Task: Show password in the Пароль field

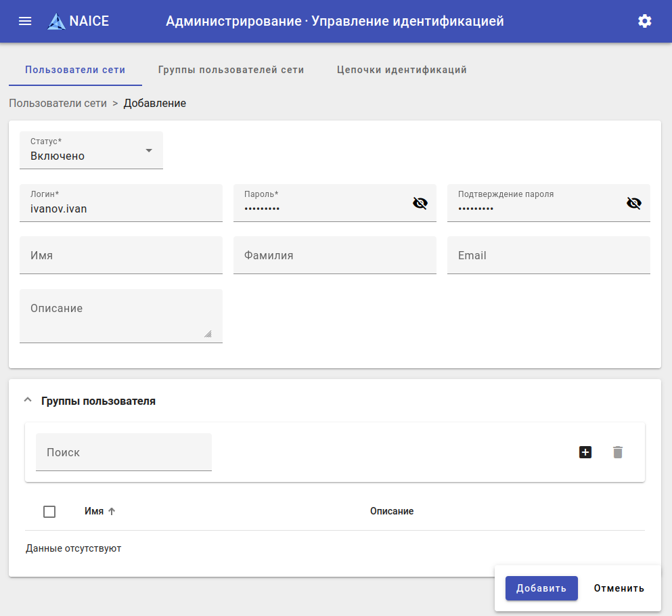Action: click(420, 203)
